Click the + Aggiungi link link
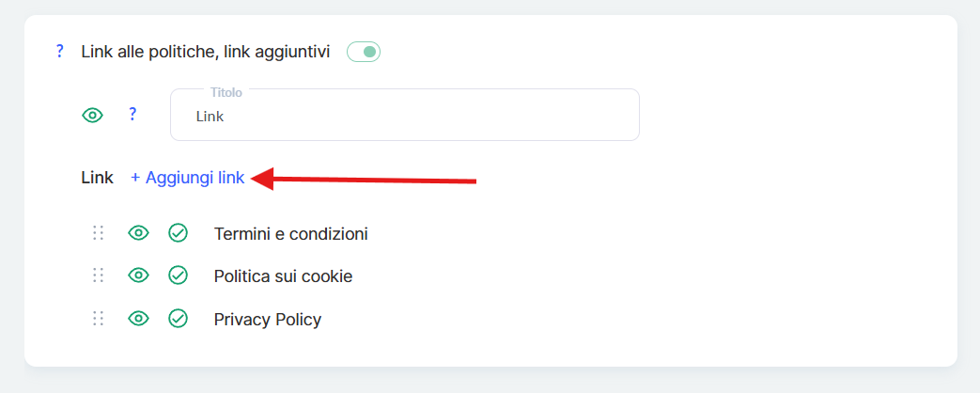The width and height of the screenshot is (980, 393). [x=188, y=178]
